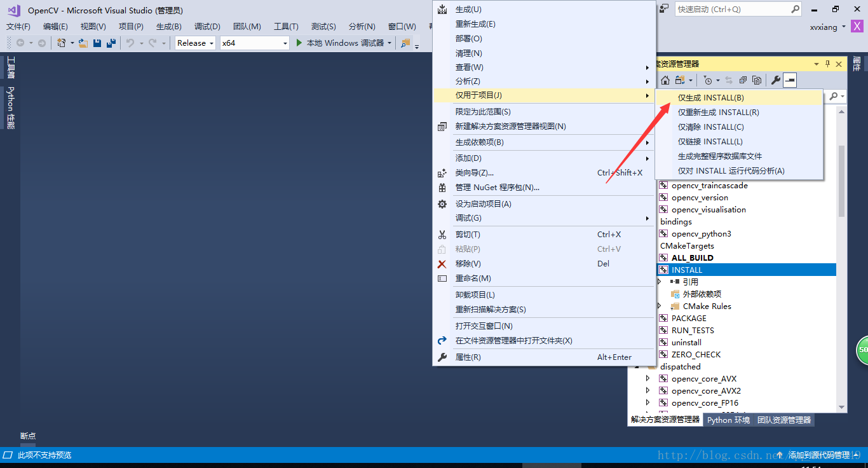Image resolution: width=868 pixels, height=468 pixels.
Task: Select 重新生成(E) in context menu
Action: coord(543,24)
